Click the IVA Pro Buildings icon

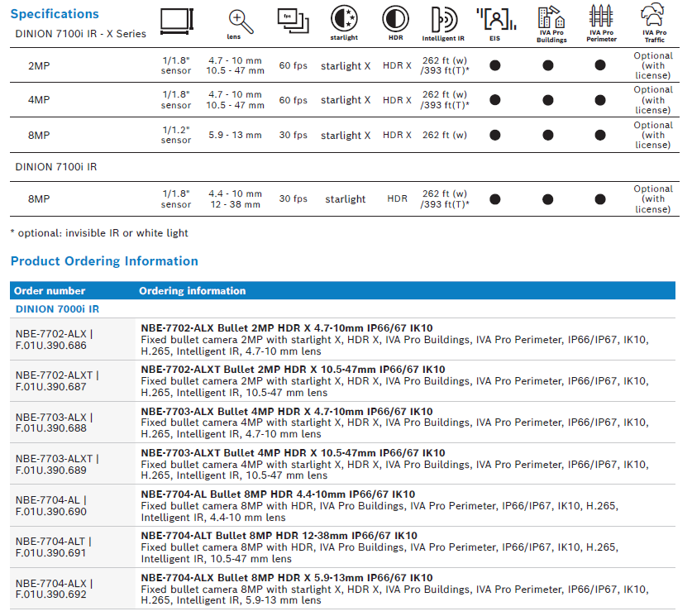pos(550,18)
